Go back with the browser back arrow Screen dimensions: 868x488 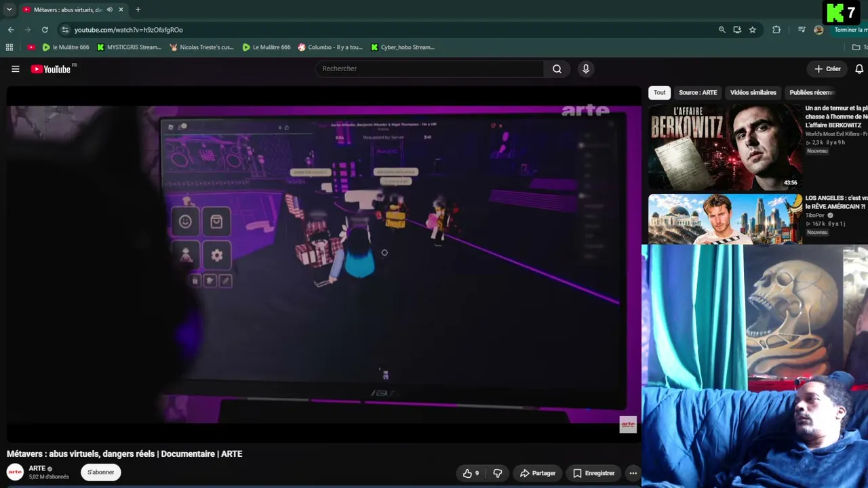click(11, 30)
